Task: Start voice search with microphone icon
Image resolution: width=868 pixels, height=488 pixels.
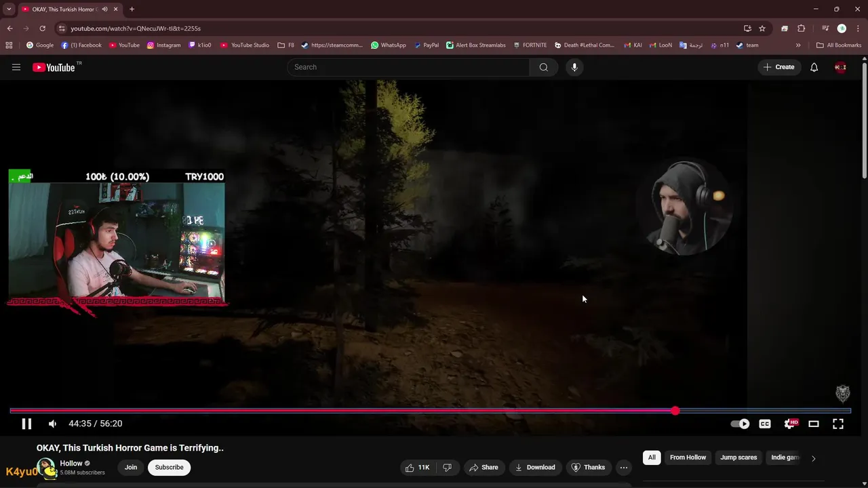Action: (x=574, y=67)
